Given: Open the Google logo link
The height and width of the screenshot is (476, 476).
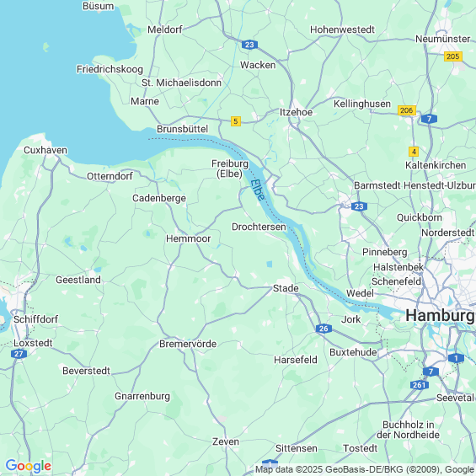Looking at the screenshot, I should tap(29, 466).
